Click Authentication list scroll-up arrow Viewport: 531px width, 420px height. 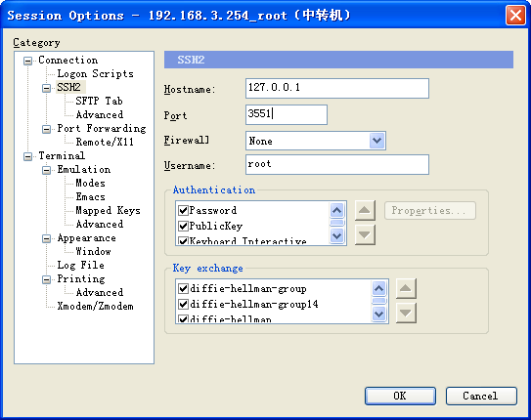click(x=337, y=210)
